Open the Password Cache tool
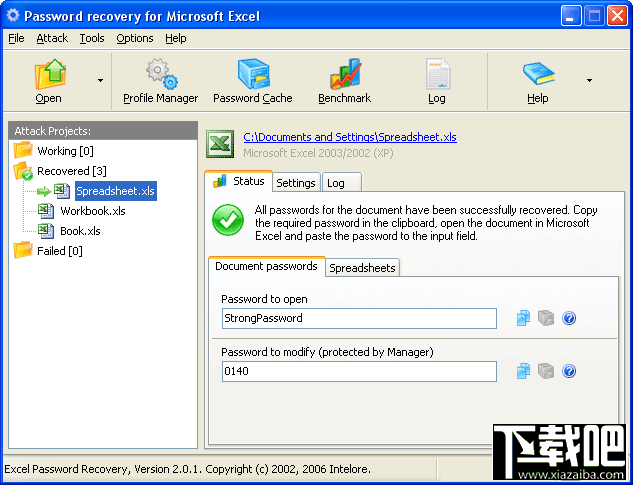The height and width of the screenshot is (485, 633). coord(253,81)
